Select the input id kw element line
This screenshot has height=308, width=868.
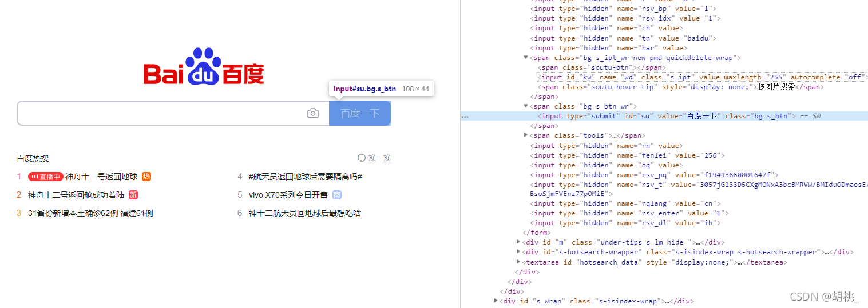703,77
